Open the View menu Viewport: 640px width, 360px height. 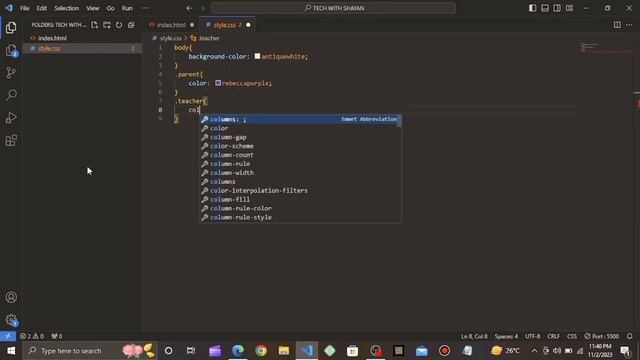tap(93, 8)
